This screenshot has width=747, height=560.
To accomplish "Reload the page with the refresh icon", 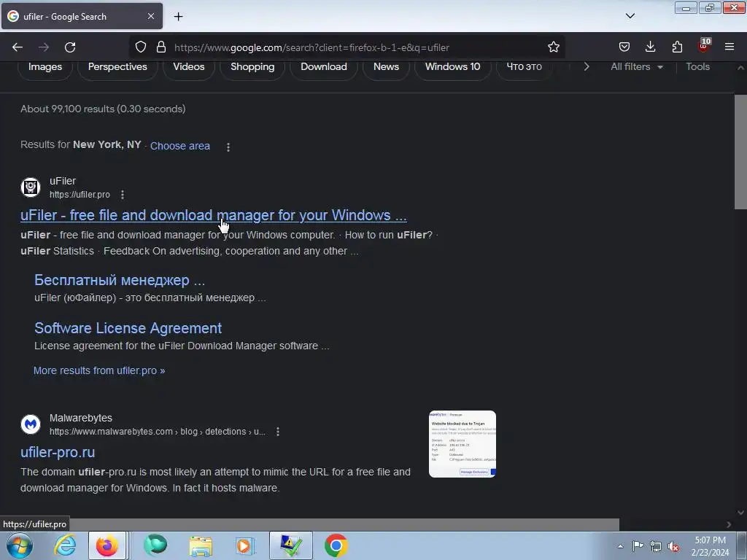I will [70, 47].
